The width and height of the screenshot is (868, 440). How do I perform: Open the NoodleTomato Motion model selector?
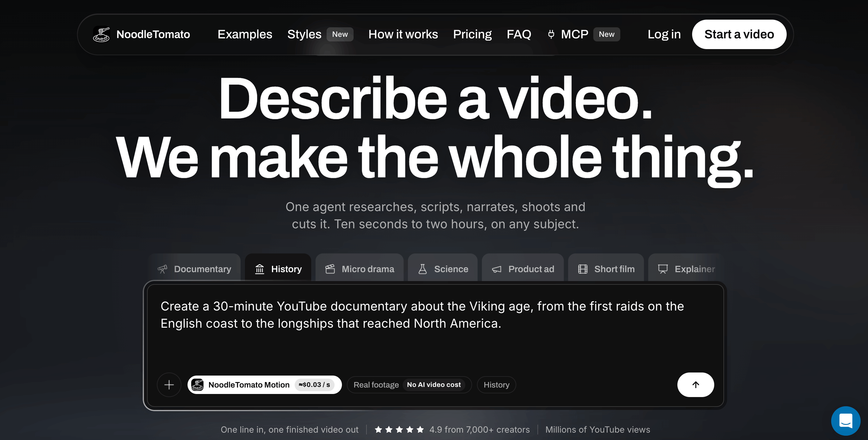(x=265, y=385)
